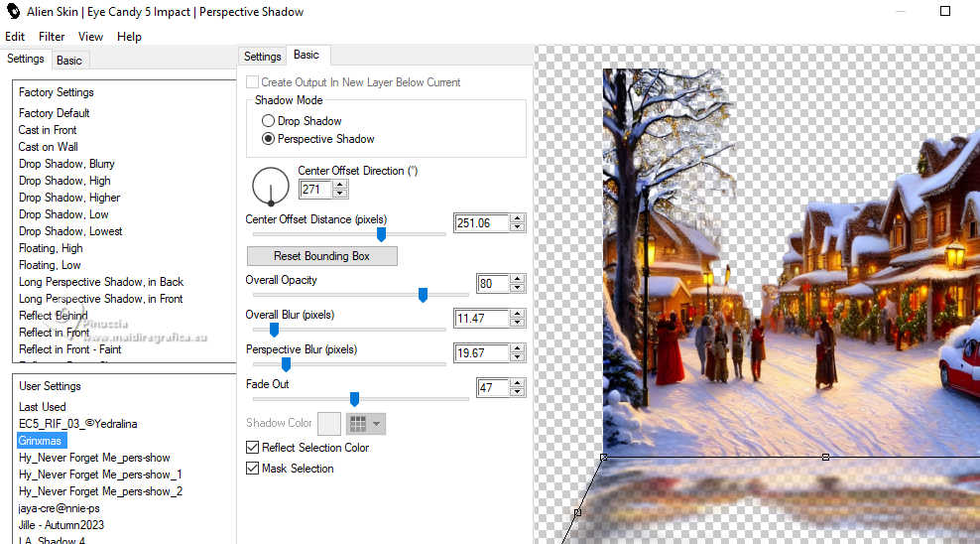Decrease Overall Opacity with down arrow
The height and width of the screenshot is (544, 980).
(517, 288)
